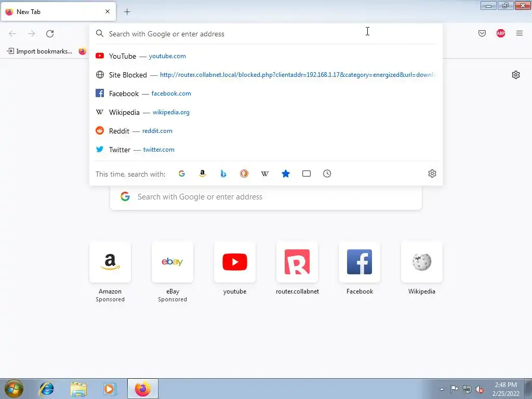Choose the Site Blocked suggestion row
This screenshot has height=399, width=532.
tap(266, 75)
